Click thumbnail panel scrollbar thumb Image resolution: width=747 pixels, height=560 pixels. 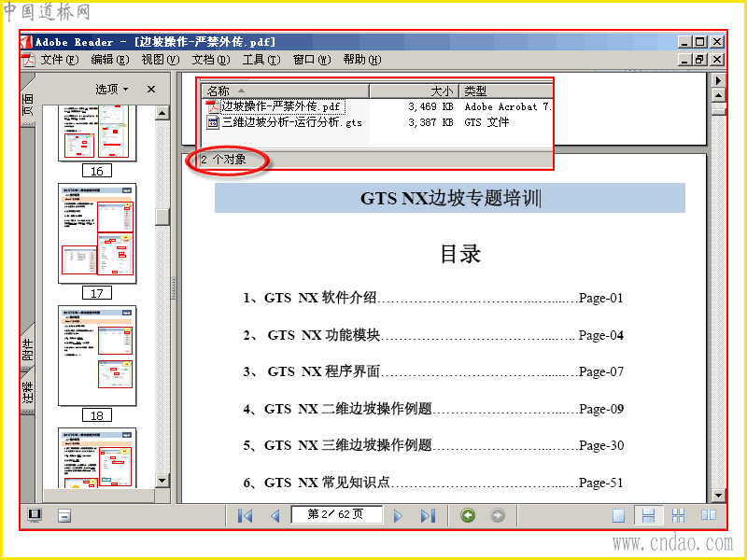[162, 217]
